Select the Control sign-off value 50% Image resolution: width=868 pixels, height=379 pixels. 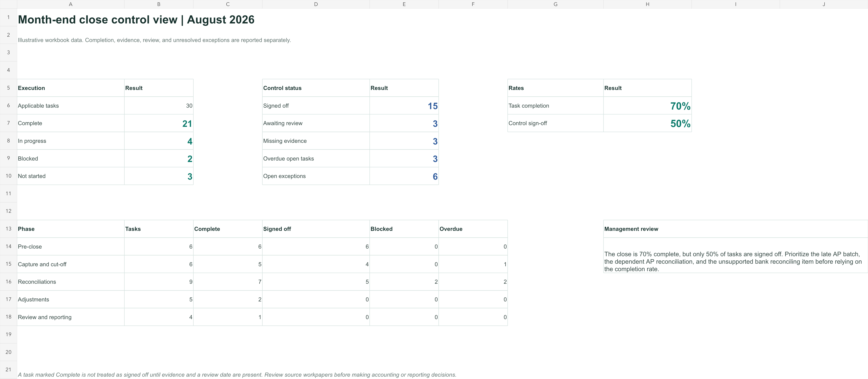(x=647, y=123)
